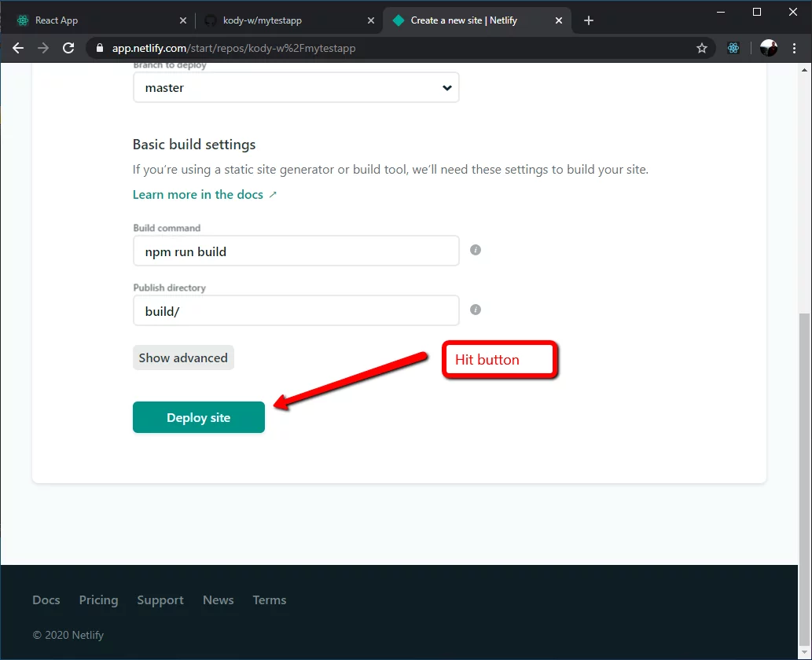The height and width of the screenshot is (660, 812).
Task: Click the scrollbar down arrow
Action: tap(804, 652)
